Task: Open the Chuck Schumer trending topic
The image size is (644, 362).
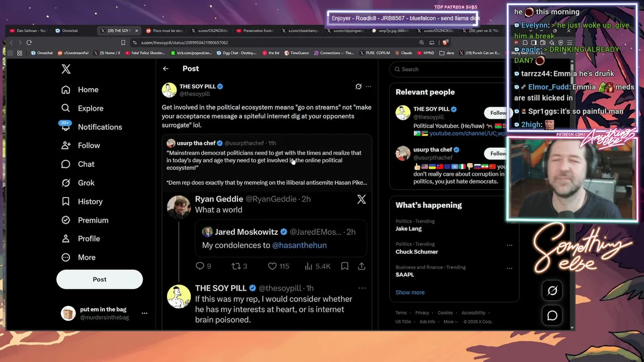Action: pyautogui.click(x=417, y=252)
